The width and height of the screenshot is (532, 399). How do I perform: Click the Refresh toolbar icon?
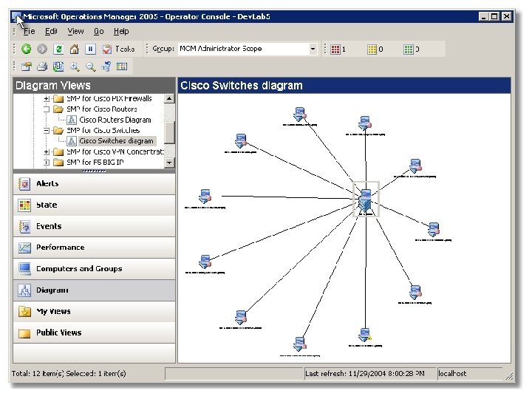(58, 49)
